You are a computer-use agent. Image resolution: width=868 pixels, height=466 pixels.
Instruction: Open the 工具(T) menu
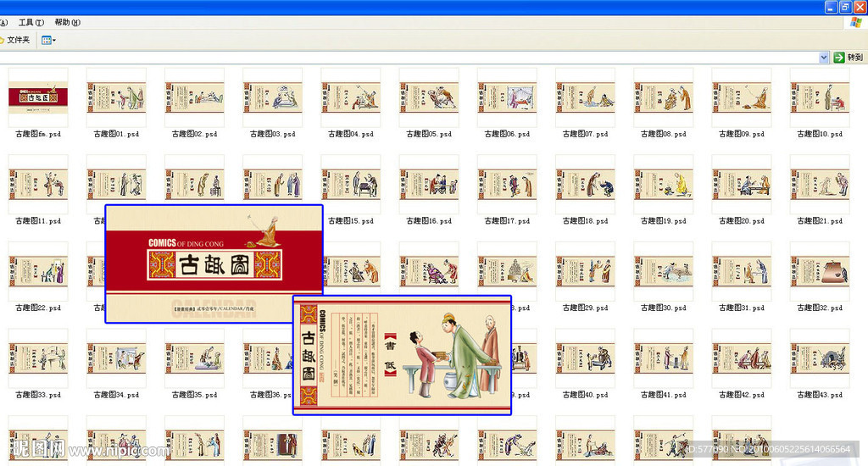coord(31,23)
